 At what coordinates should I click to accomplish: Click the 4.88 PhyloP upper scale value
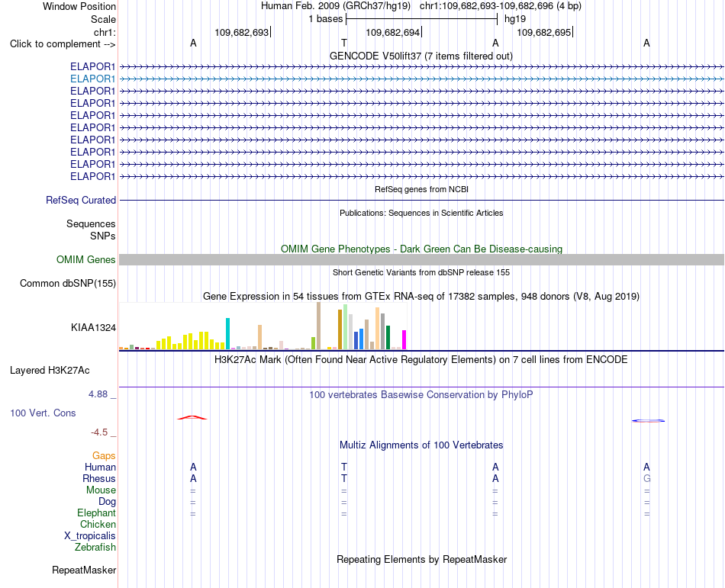(x=98, y=394)
